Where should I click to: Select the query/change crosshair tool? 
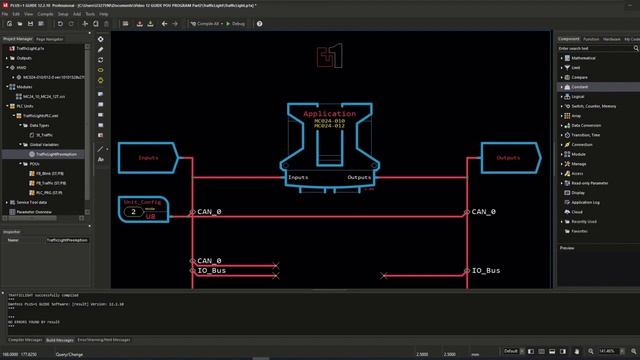pyautogui.click(x=100, y=39)
